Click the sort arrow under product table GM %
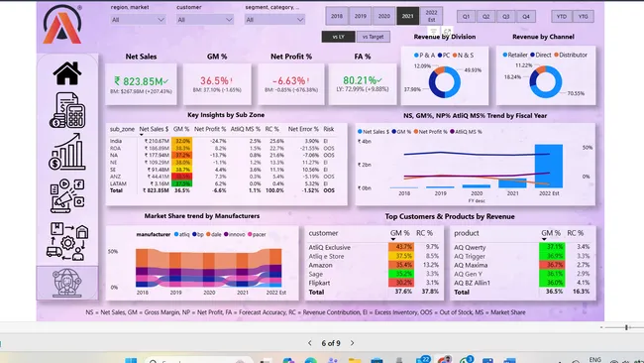Screen dimensions: 644x363 [x=544, y=239]
